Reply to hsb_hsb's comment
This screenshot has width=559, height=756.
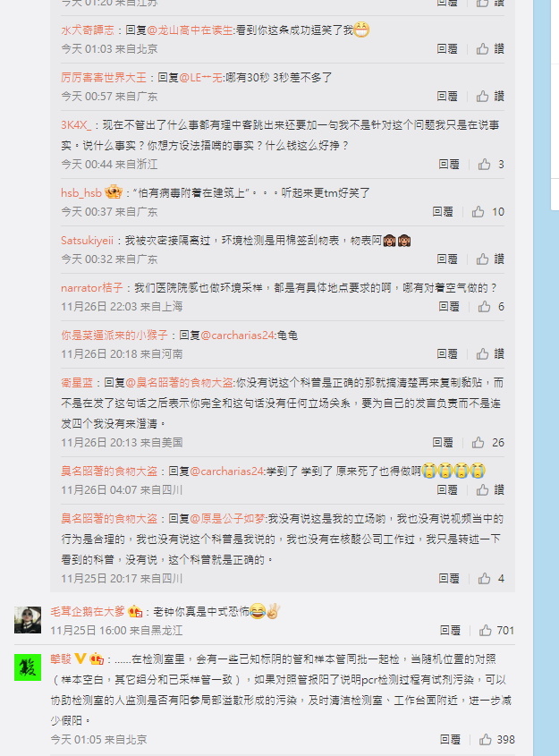443,212
